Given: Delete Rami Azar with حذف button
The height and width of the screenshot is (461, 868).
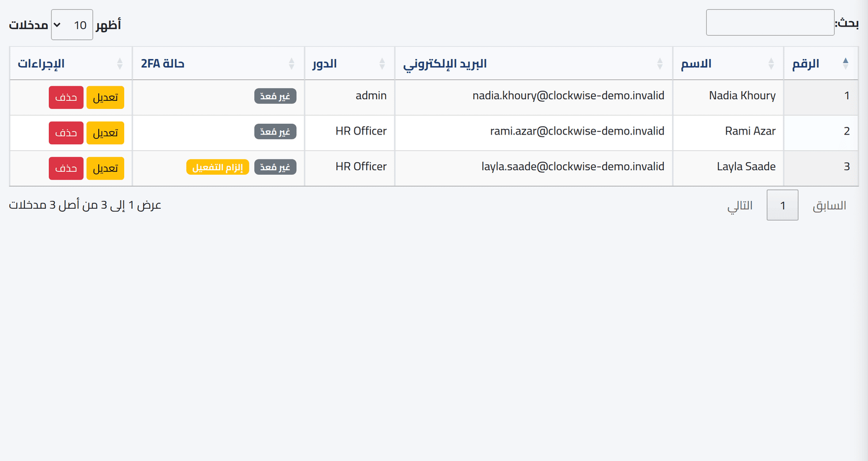Looking at the screenshot, I should coord(66,133).
